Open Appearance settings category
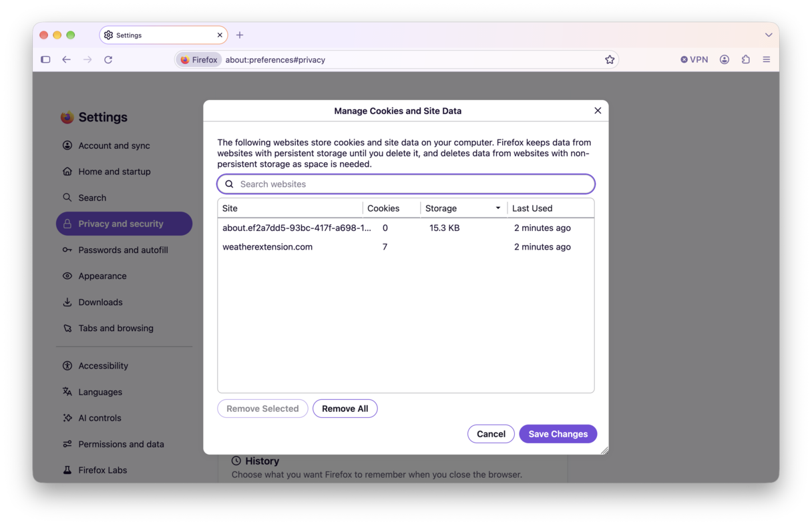 [x=124, y=276]
